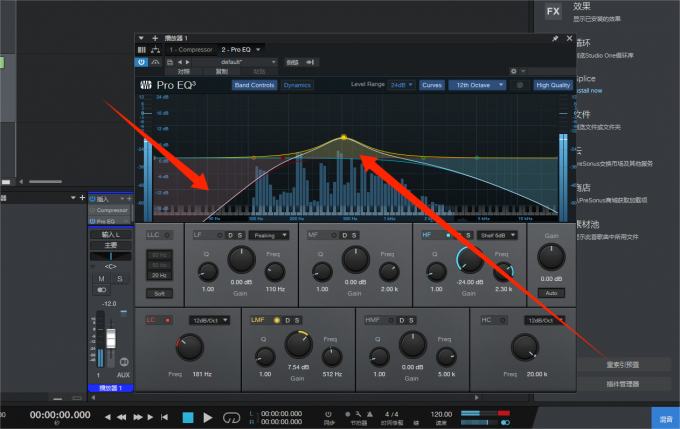Image resolution: width=680 pixels, height=429 pixels.
Task: Open channel editor view icon with vertical bars
Action: point(142,50)
